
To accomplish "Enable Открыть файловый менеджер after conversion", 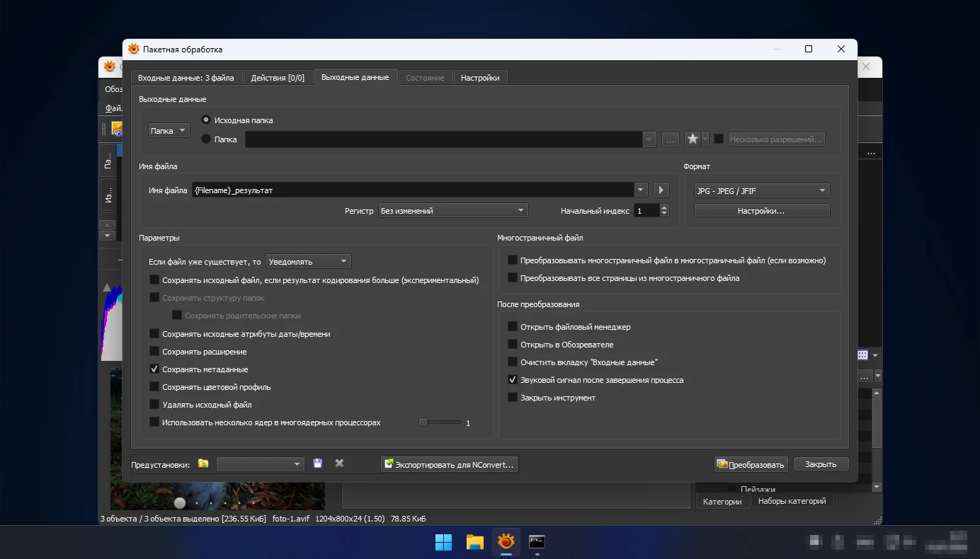I will (x=513, y=327).
